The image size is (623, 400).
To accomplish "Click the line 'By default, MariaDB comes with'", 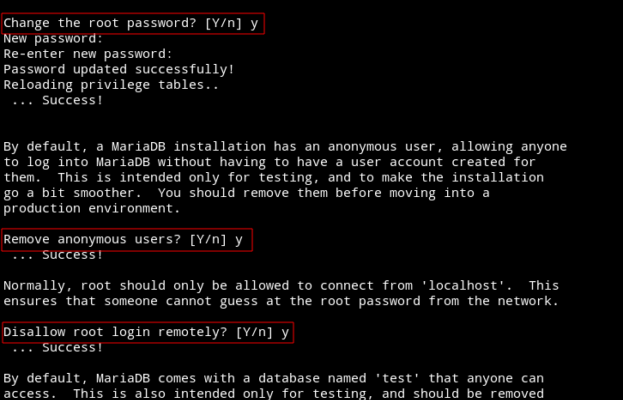I will point(273,379).
